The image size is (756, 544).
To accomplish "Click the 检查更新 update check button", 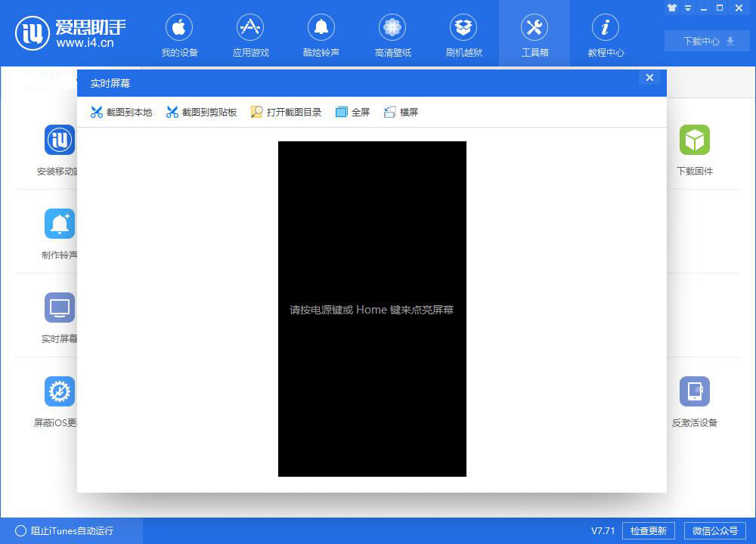I will (648, 530).
